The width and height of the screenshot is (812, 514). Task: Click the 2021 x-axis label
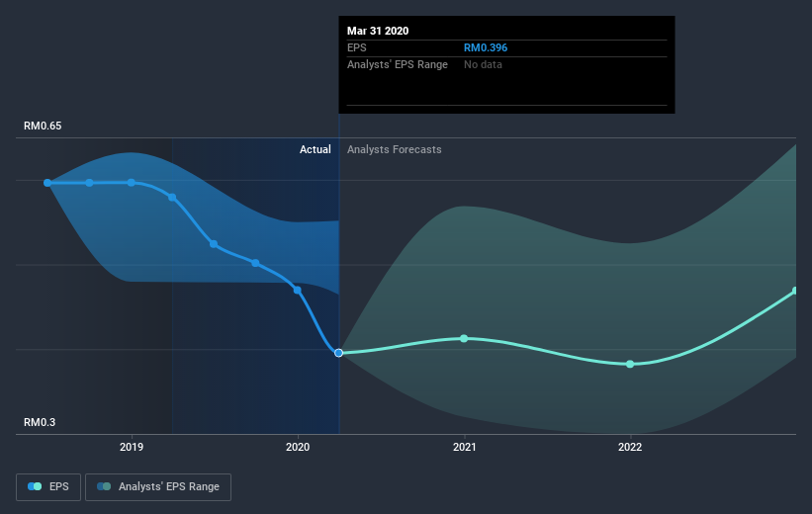point(465,447)
